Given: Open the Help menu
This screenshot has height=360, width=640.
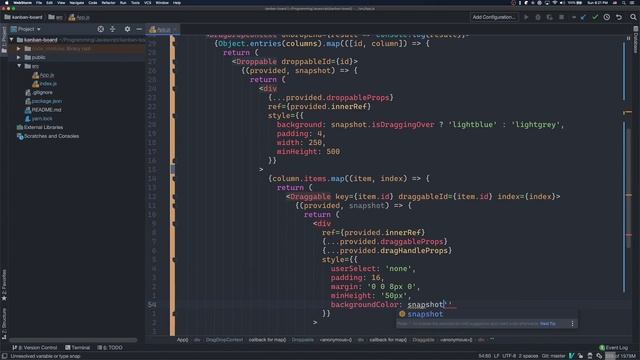Looking at the screenshot, I should click(177, 2).
